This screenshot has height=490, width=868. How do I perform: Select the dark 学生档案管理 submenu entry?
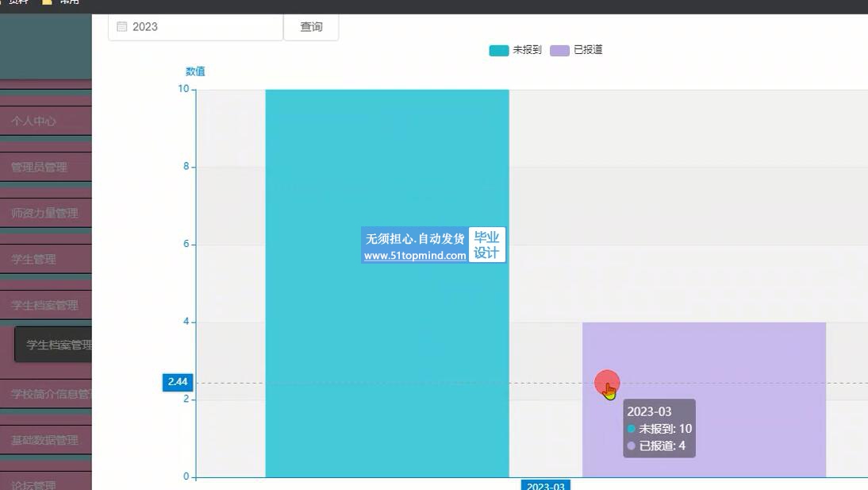pyautogui.click(x=53, y=345)
